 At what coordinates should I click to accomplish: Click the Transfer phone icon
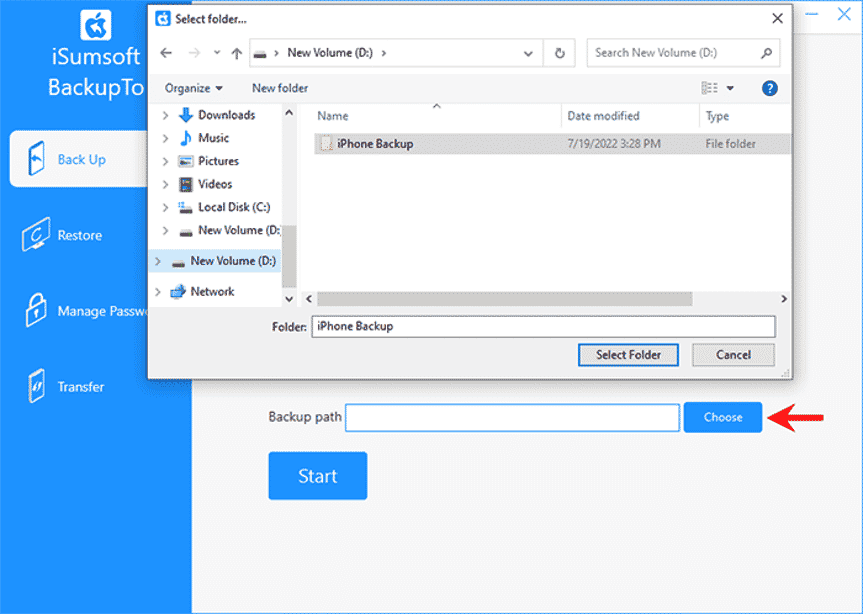click(36, 386)
